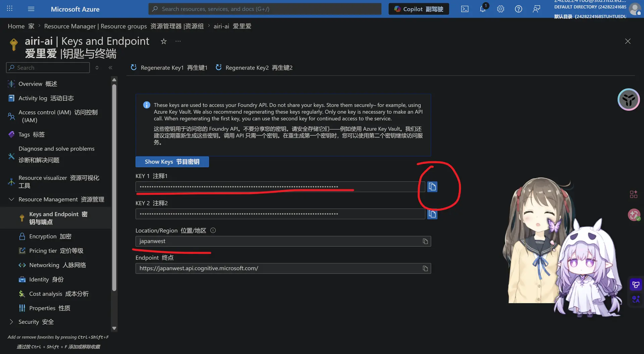Click the Endpoint URL field
Screen dimensions: 644x354
tap(283, 269)
